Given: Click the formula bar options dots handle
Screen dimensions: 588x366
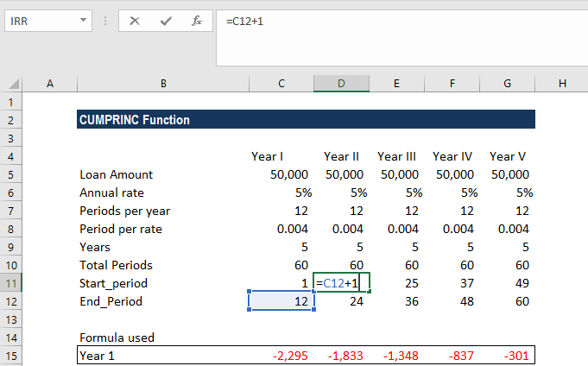Looking at the screenshot, I should (105, 21).
